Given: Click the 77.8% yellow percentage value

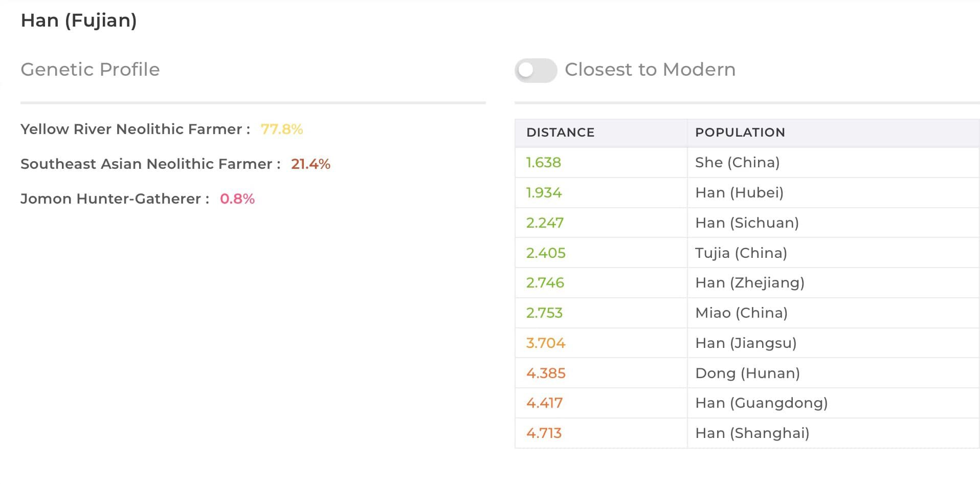Looking at the screenshot, I should (x=282, y=129).
